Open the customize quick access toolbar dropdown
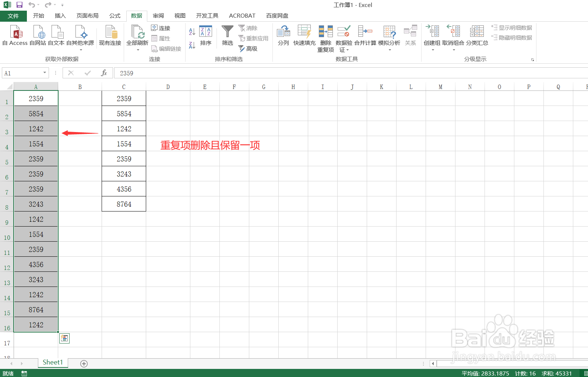Screen dimensions: 588x377 click(x=62, y=5)
